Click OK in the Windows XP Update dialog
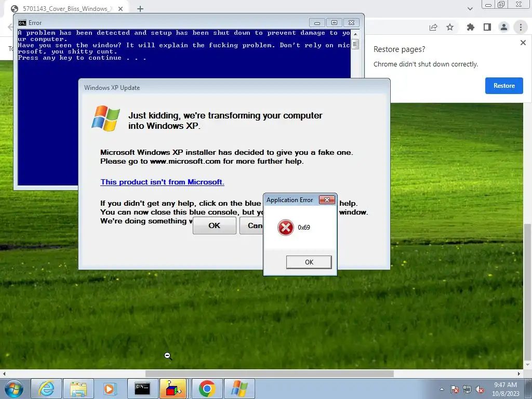 click(x=215, y=225)
